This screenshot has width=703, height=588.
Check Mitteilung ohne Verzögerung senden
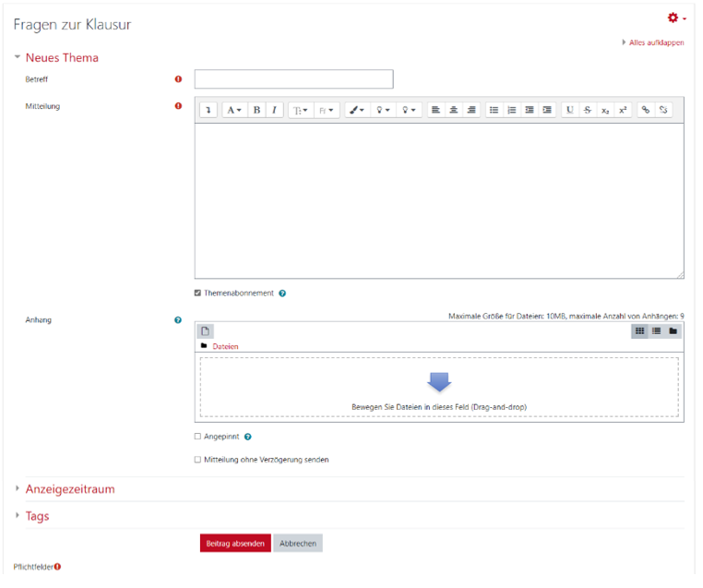coord(197,460)
